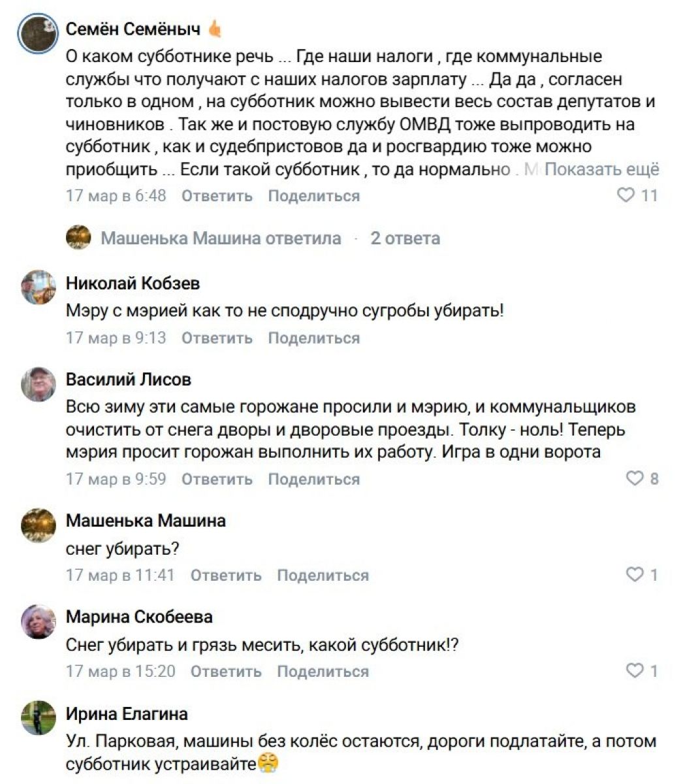This screenshot has width=679, height=784.
Task: Open Василий Лисов's avatar picture
Action: coord(39,384)
